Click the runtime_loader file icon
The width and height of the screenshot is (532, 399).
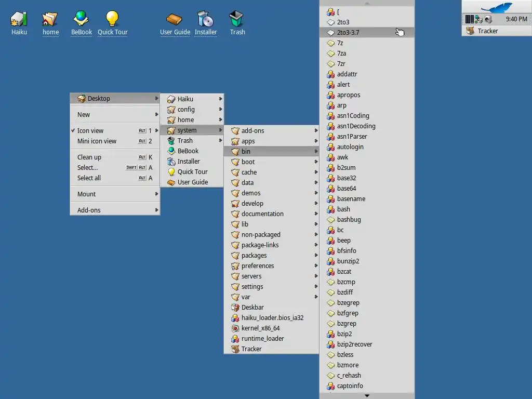tap(235, 339)
